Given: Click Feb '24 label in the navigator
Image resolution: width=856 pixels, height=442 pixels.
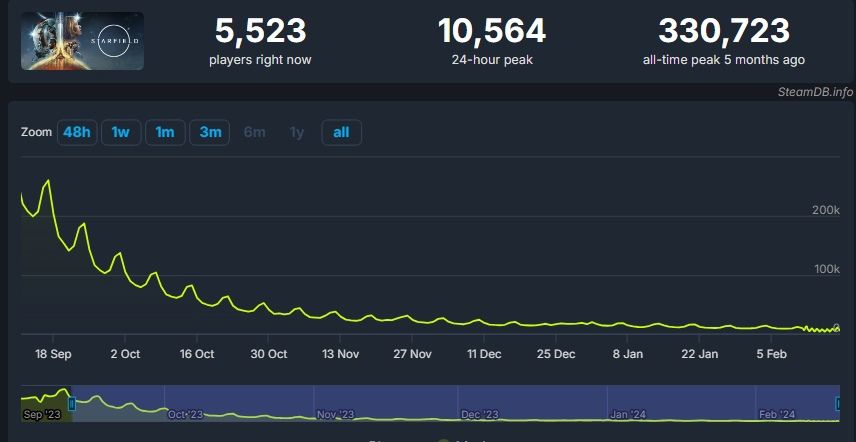Looking at the screenshot, I should 777,415.
